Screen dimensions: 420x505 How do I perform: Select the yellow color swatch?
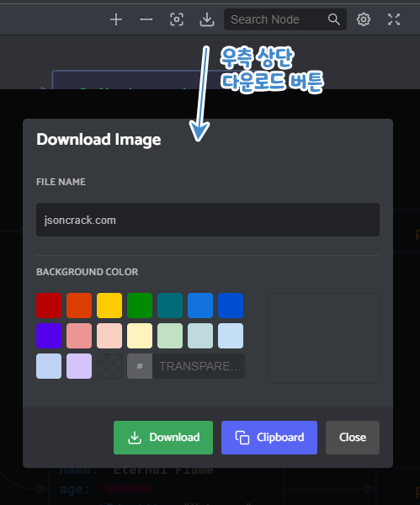click(109, 306)
